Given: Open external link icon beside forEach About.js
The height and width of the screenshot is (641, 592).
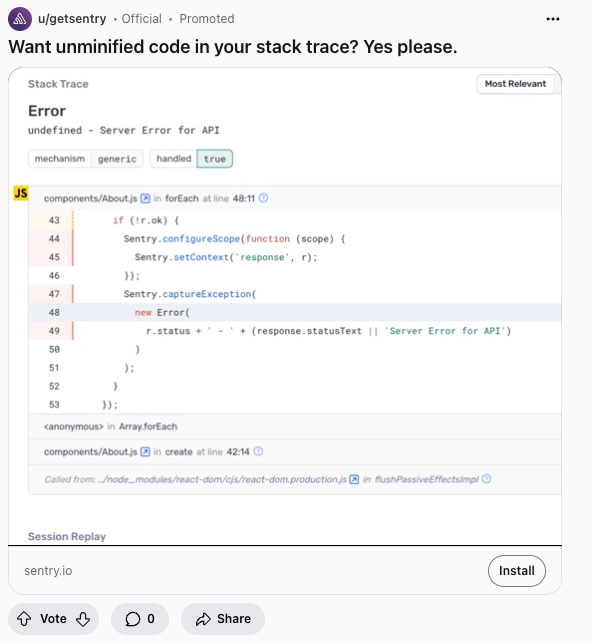Looking at the screenshot, I should 145,198.
